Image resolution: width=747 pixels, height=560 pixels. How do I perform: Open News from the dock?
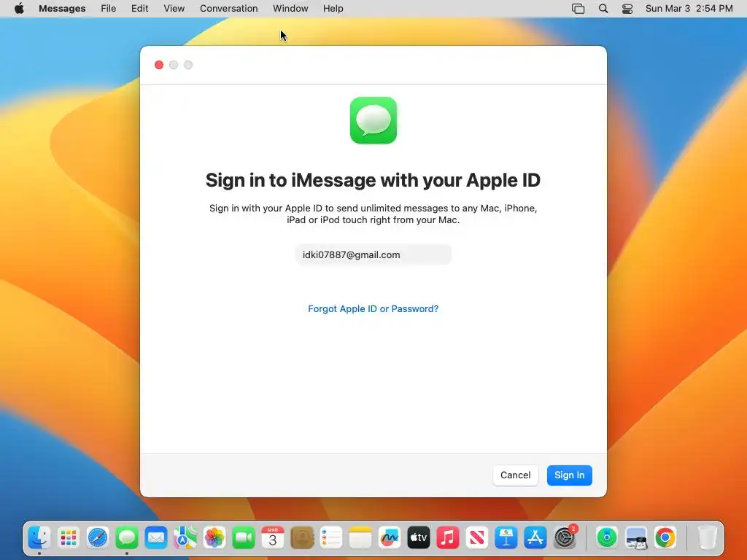click(x=477, y=537)
